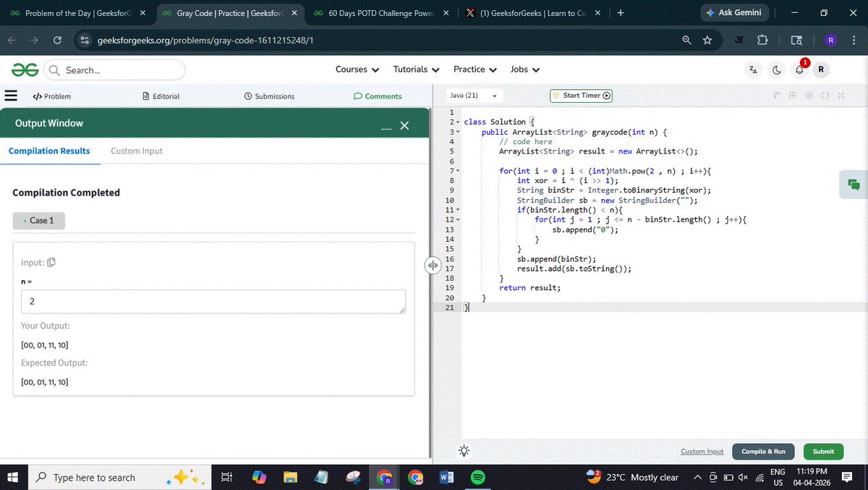
Task: Switch to the 60 Days POTD Challenge browser tab
Action: coord(381,13)
